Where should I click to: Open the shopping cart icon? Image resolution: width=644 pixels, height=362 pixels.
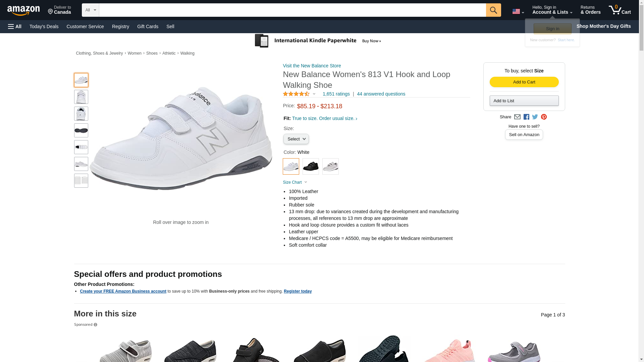click(x=620, y=10)
